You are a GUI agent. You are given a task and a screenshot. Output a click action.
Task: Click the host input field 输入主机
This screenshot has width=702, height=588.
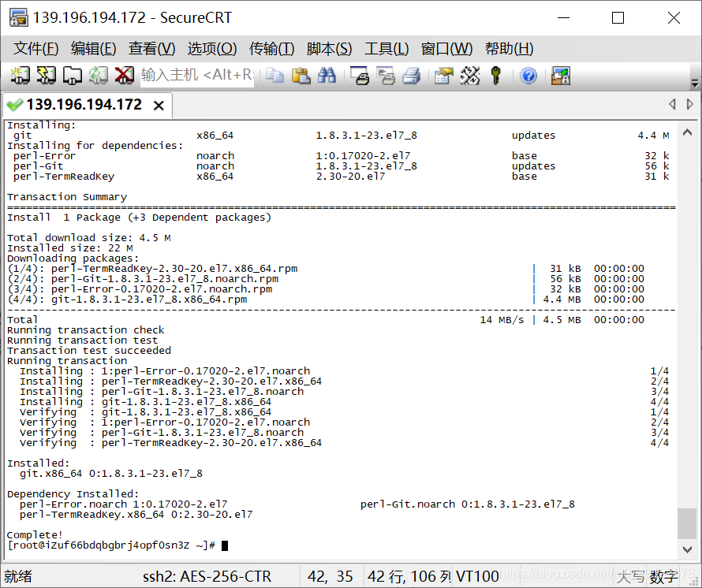(x=197, y=75)
